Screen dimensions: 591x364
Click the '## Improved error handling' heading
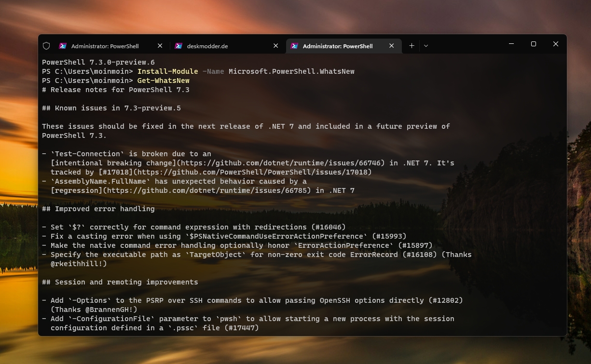(x=98, y=209)
